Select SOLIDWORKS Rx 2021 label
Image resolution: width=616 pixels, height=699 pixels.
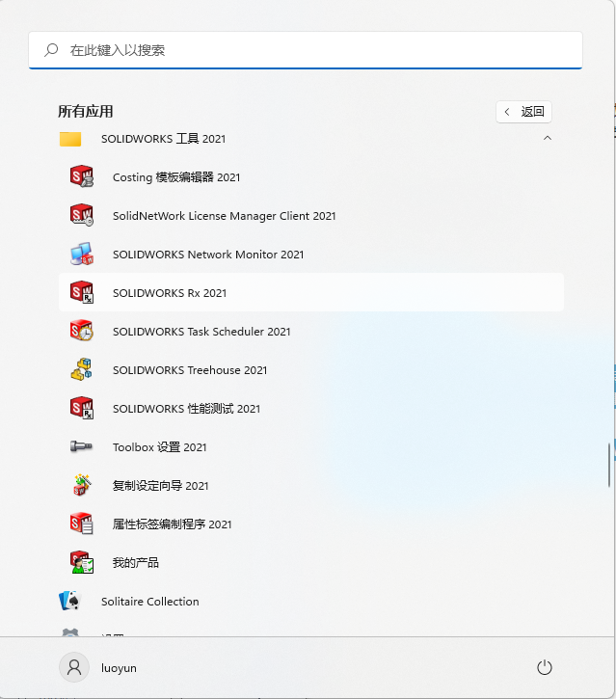point(170,293)
